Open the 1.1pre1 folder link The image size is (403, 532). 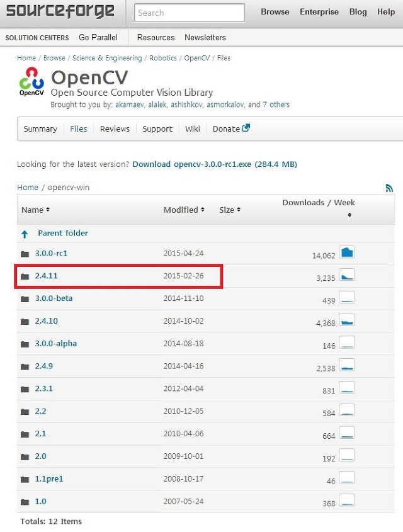tap(49, 478)
